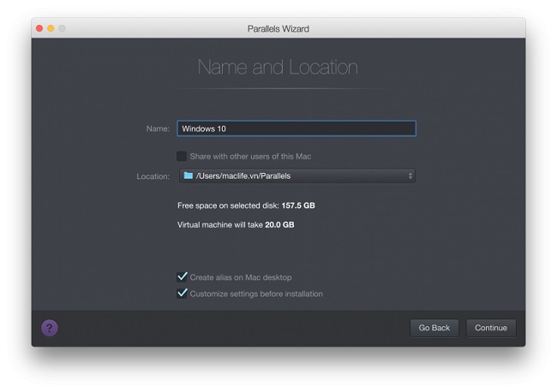557x392 pixels.
Task: Focus the Name field containing Windows 10
Action: tap(296, 128)
